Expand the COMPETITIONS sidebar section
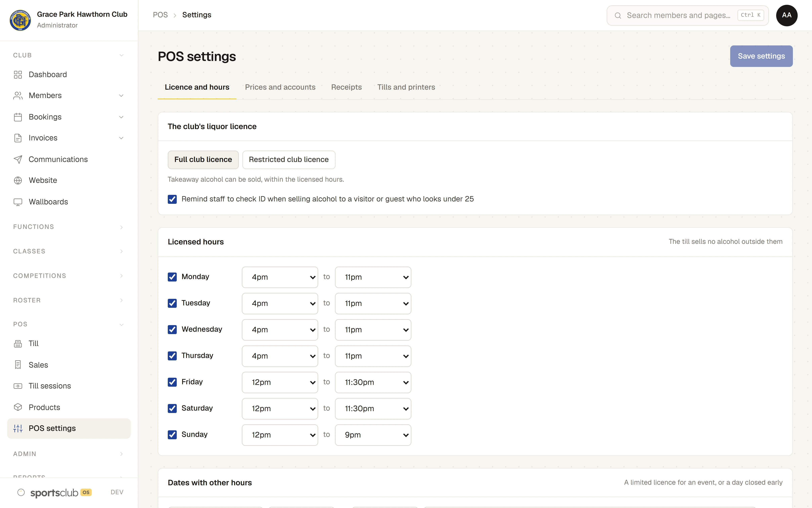This screenshot has width=812, height=508. (69, 276)
